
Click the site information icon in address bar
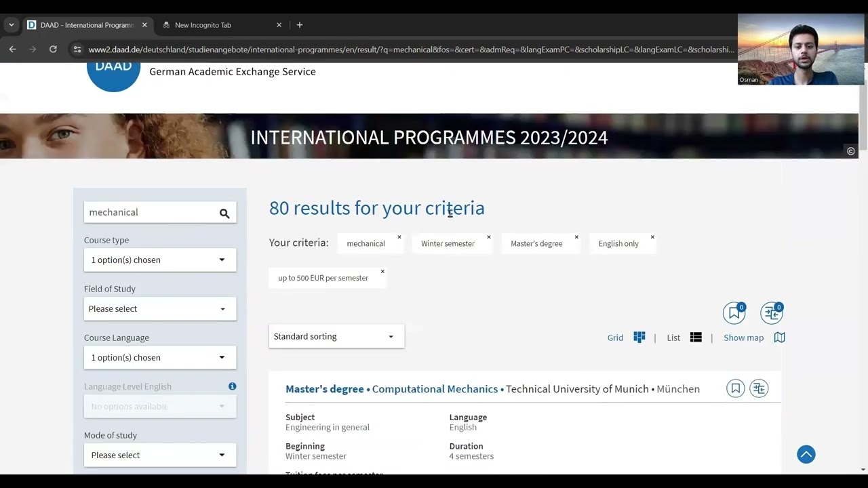(x=77, y=49)
